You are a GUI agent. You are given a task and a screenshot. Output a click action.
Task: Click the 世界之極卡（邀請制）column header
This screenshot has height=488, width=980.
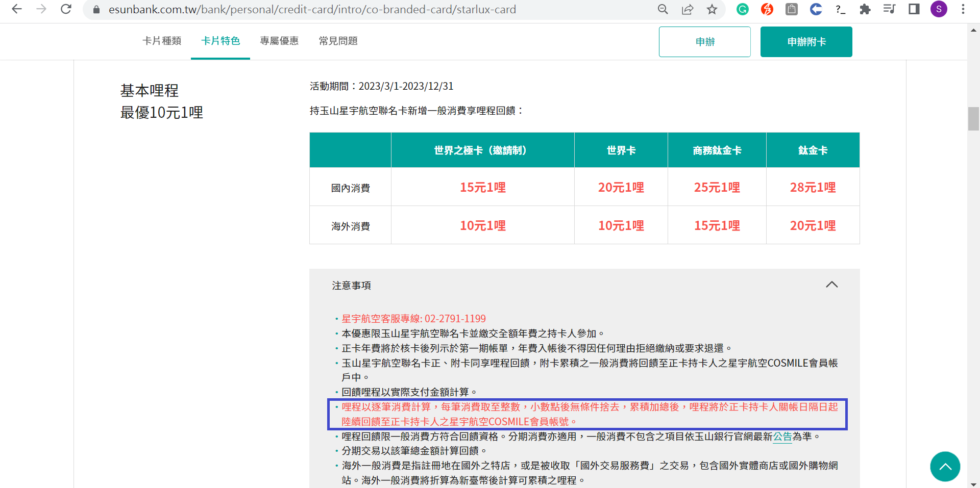(483, 150)
